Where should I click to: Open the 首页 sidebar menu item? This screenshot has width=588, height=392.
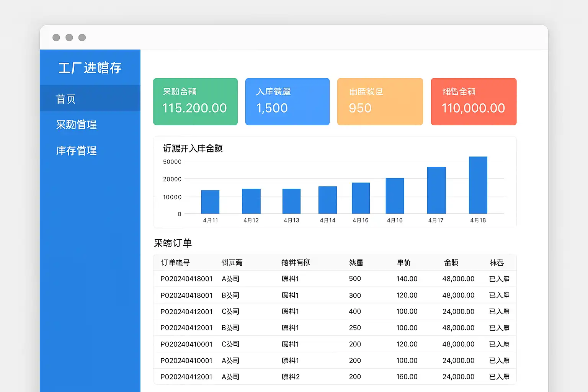(x=90, y=99)
